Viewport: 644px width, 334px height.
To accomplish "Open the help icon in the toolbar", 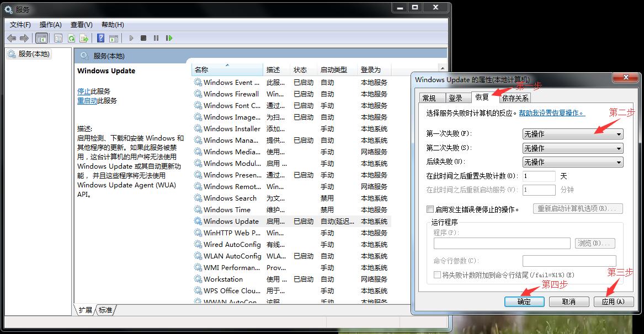I will coord(100,37).
